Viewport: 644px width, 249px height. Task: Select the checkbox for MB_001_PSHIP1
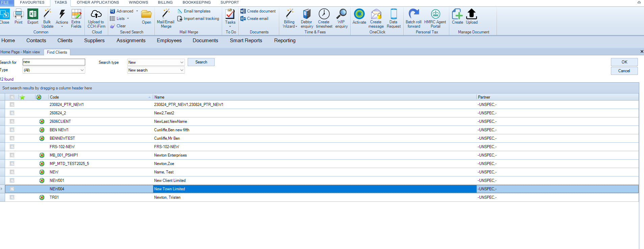tap(12, 155)
